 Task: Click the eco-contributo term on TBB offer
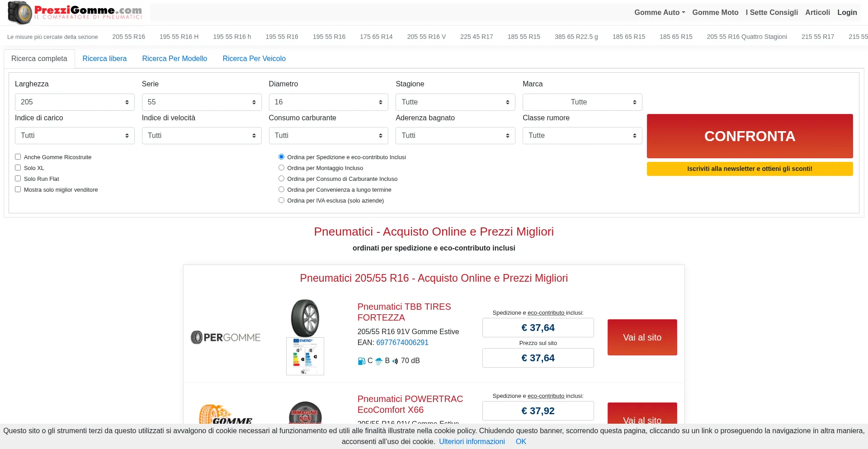pos(546,313)
